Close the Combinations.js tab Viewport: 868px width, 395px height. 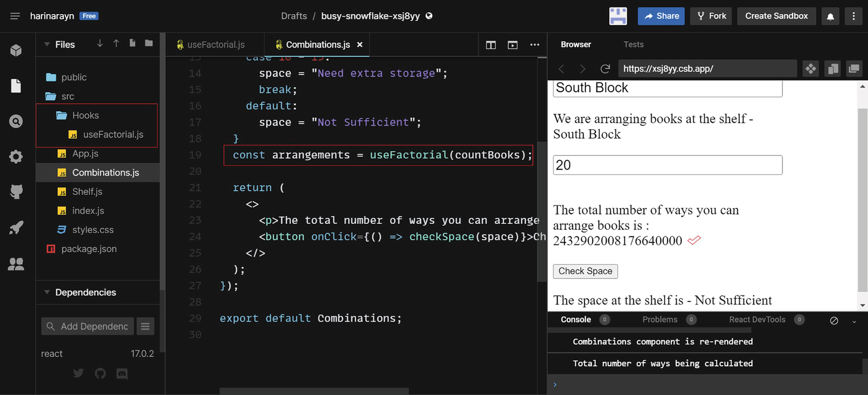[x=360, y=45]
